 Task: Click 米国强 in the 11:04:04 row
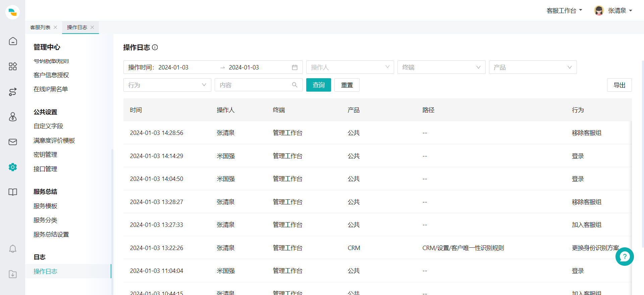(226, 271)
